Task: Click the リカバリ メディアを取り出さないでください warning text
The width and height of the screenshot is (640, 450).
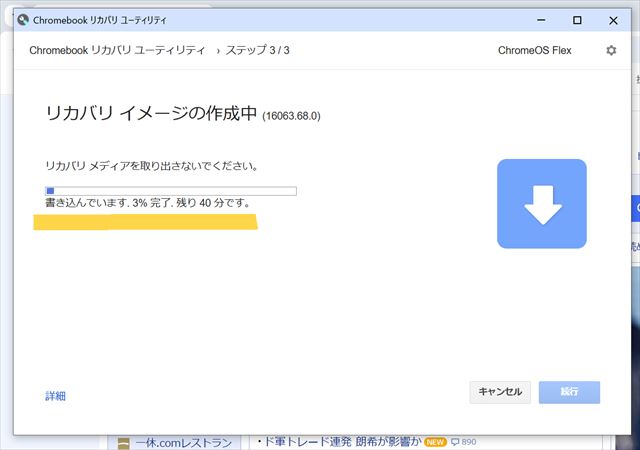Action: tap(151, 166)
